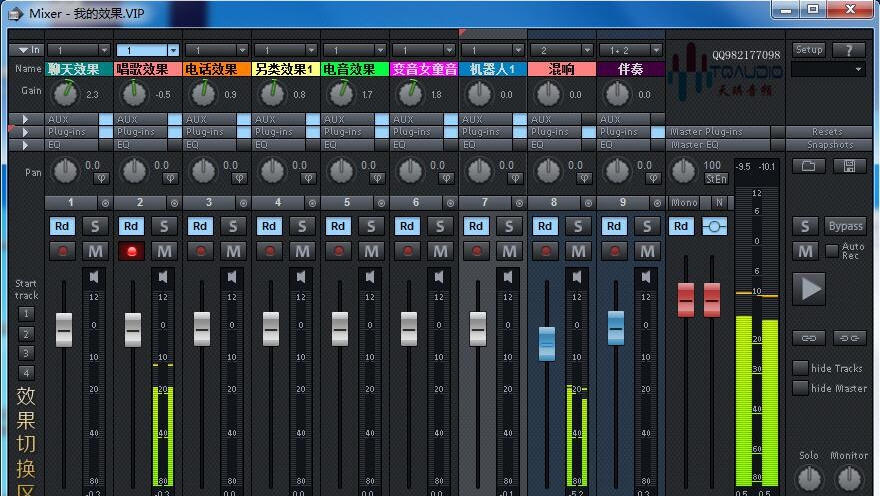Viewport: 880px width, 496px height.
Task: Click the phase invert icon on track 1
Action: click(x=100, y=179)
